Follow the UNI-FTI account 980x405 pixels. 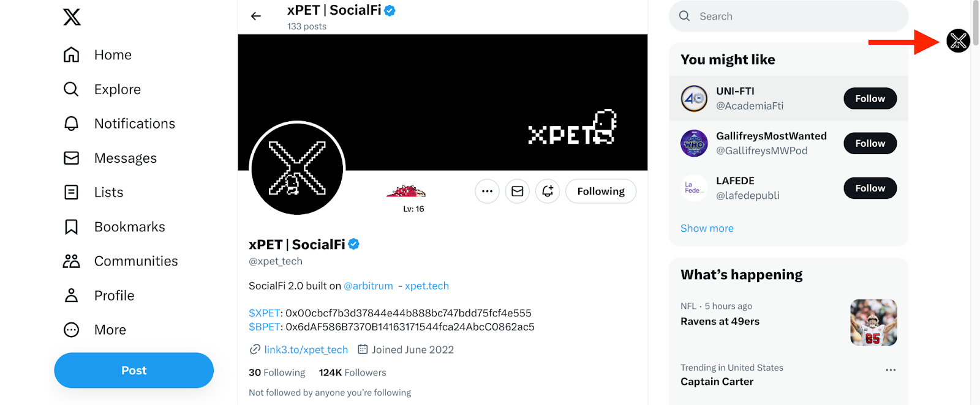click(870, 98)
